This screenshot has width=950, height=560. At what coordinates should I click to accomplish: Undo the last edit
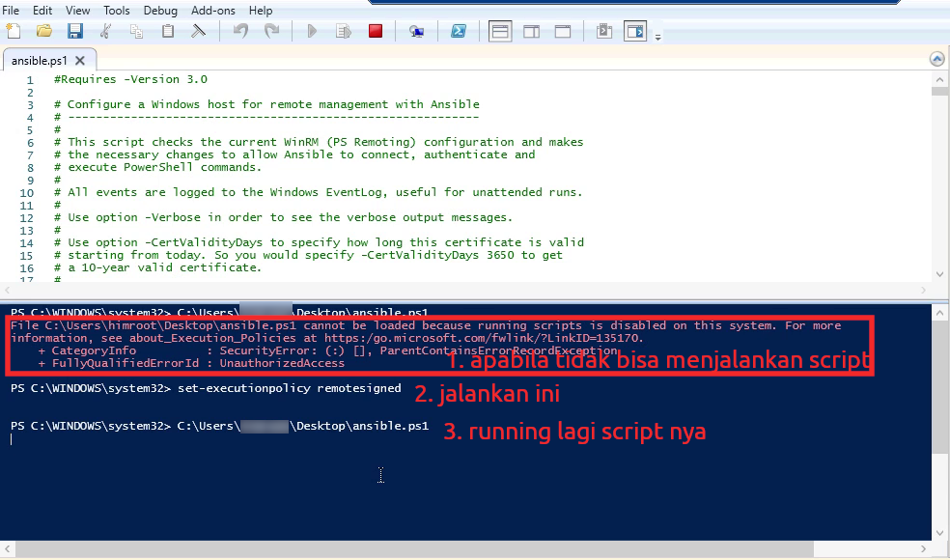pyautogui.click(x=239, y=31)
